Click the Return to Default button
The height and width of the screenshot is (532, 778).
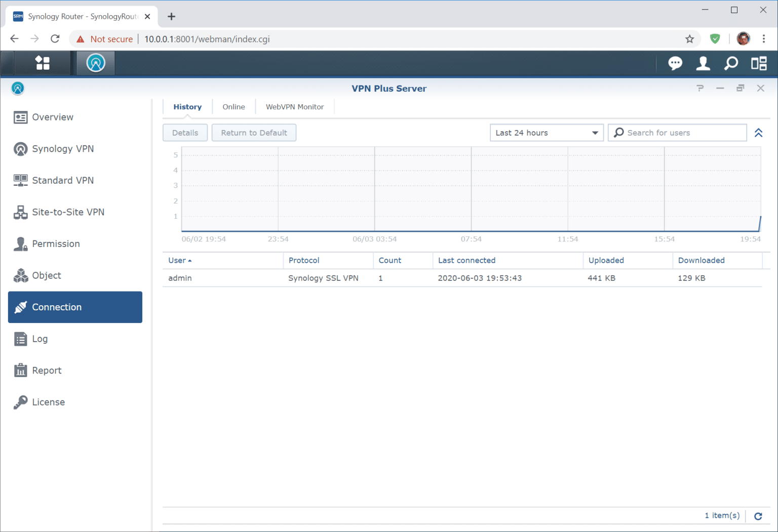pyautogui.click(x=254, y=133)
